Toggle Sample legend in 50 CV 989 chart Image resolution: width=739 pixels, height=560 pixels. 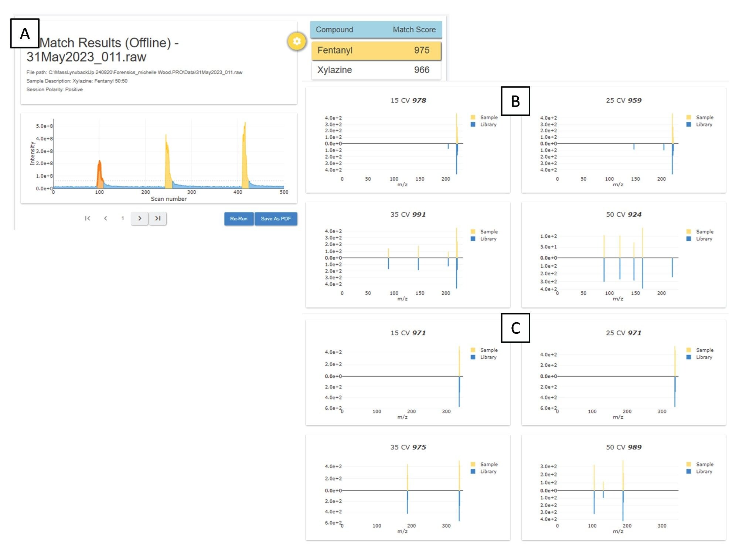coord(700,464)
